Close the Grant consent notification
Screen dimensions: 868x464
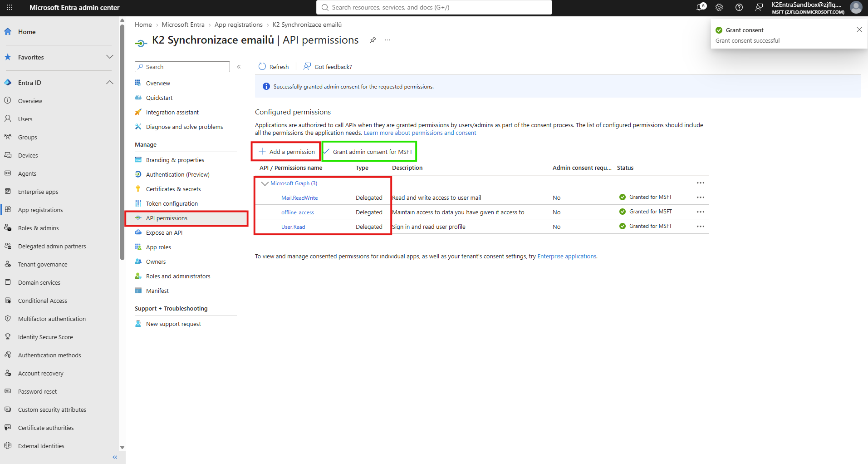coord(859,30)
